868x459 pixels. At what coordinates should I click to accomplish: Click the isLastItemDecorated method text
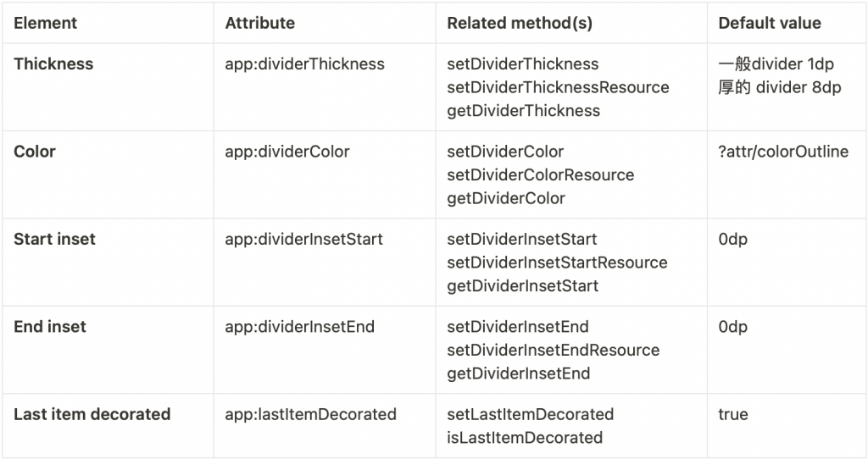pos(525,438)
